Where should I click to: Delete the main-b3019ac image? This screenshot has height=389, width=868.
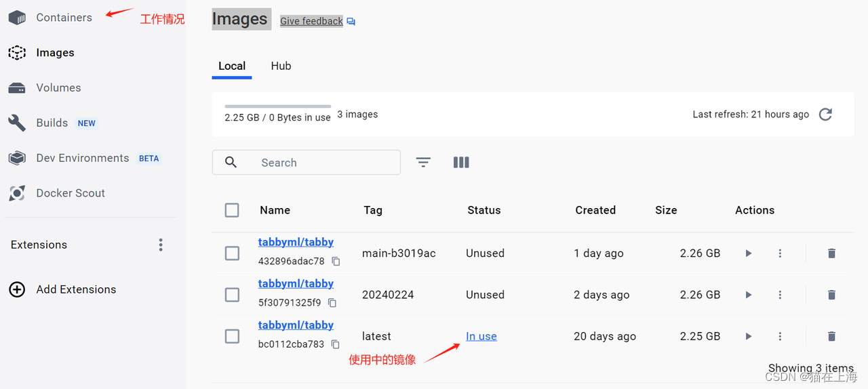(x=831, y=253)
